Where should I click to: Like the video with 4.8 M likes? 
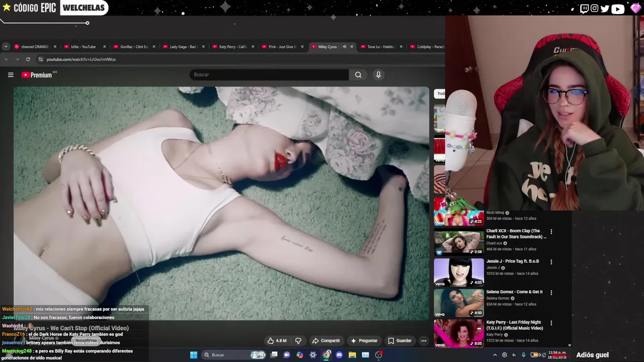point(277,340)
